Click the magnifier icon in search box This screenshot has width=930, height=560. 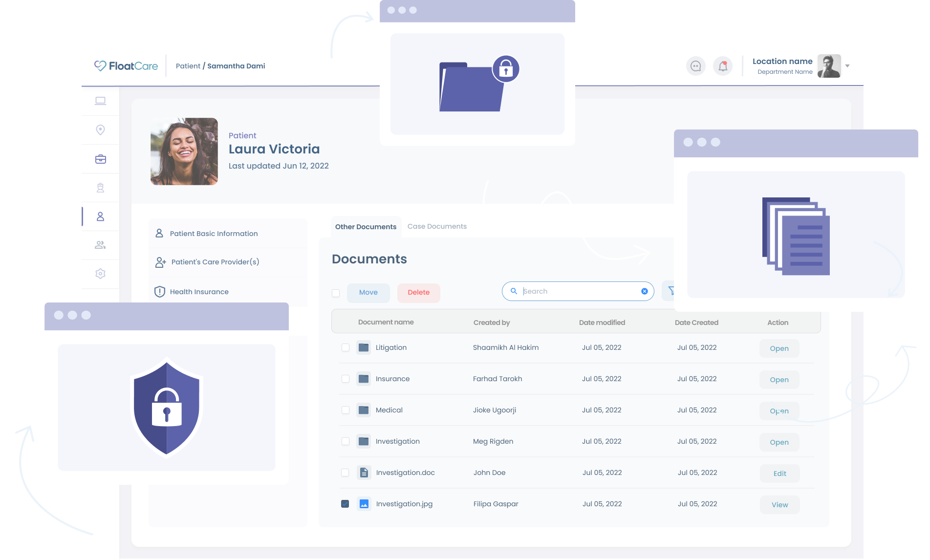pyautogui.click(x=514, y=291)
